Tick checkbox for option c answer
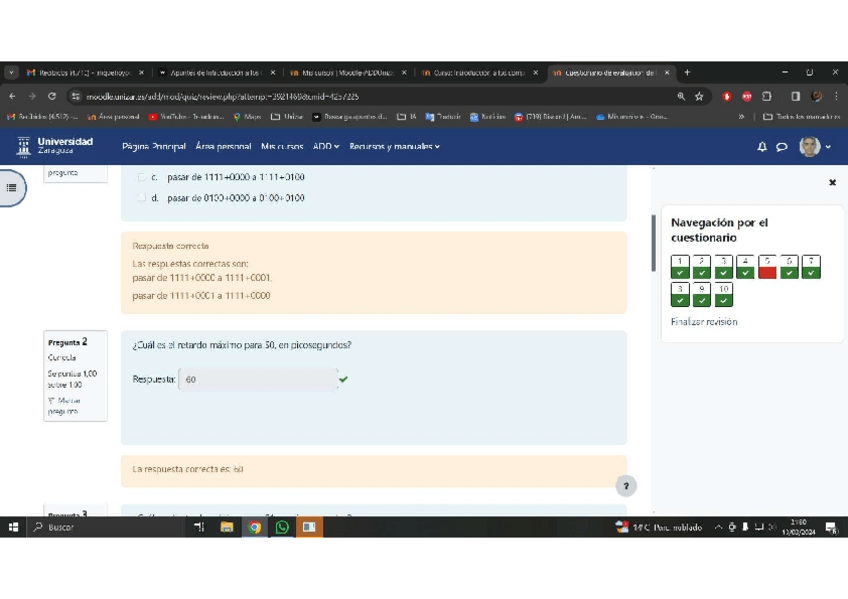848x599 pixels. point(141,177)
